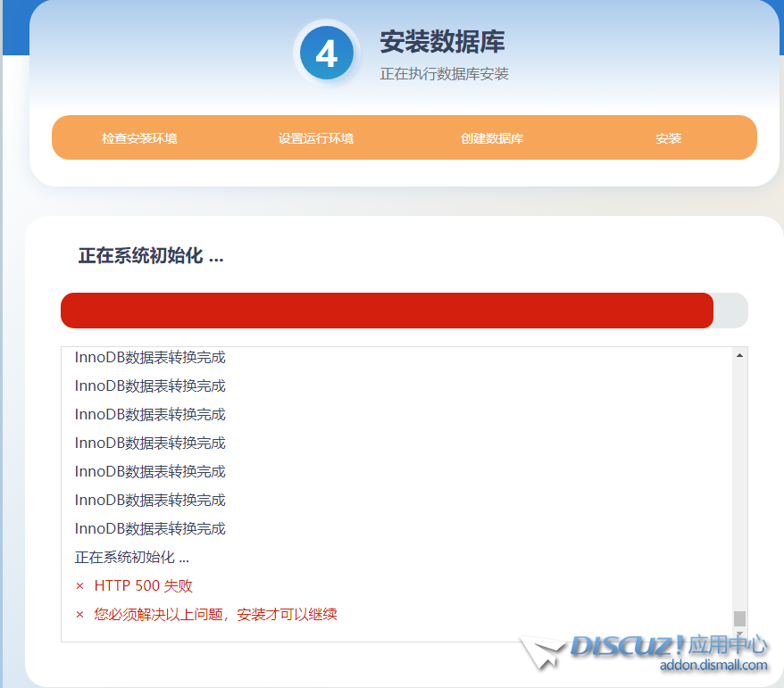Image resolution: width=784 pixels, height=688 pixels.
Task: Click the red installation progress bar
Action: tap(387, 311)
